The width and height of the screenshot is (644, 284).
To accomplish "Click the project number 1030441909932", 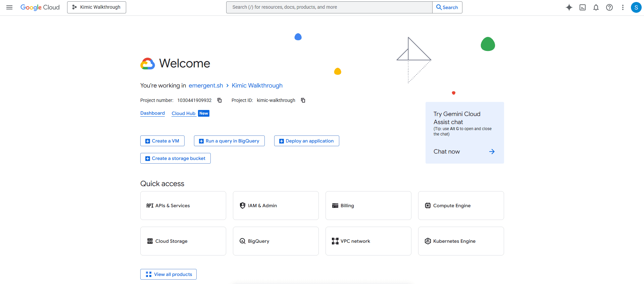I will coord(195,100).
